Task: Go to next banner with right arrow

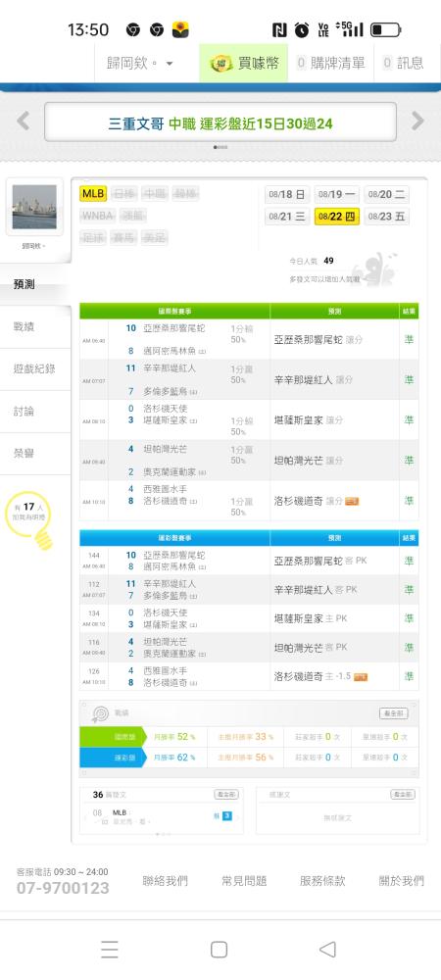Action: (x=417, y=122)
